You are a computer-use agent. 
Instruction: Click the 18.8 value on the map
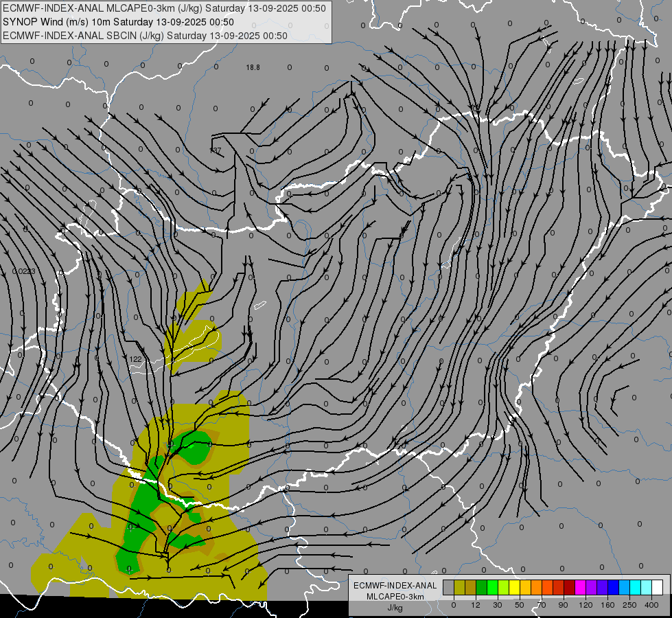(253, 67)
